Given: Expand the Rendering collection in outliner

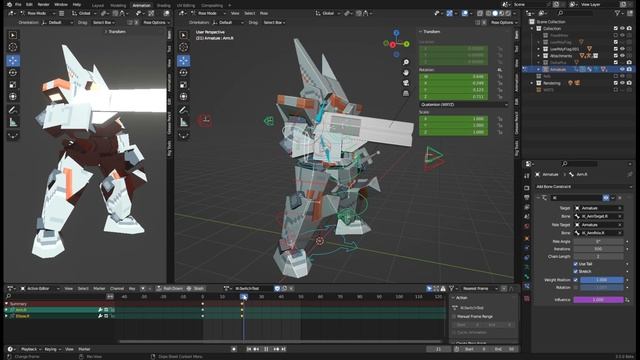Looking at the screenshot, I should (x=532, y=83).
